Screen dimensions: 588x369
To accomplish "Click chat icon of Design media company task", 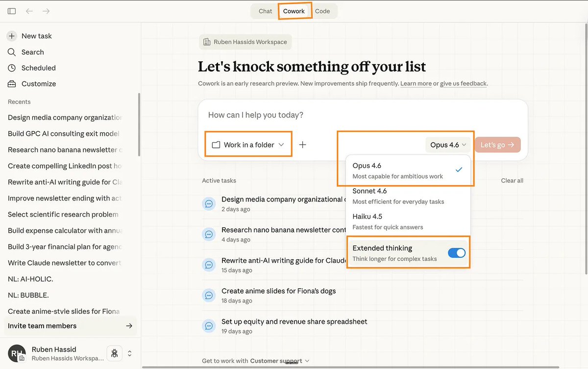I will [x=209, y=203].
